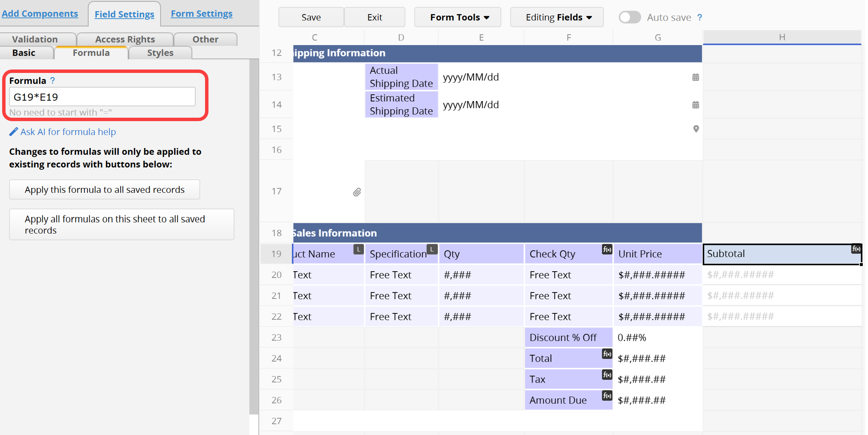The image size is (868, 435).
Task: Apply this formula to all saved records
Action: pyautogui.click(x=104, y=190)
